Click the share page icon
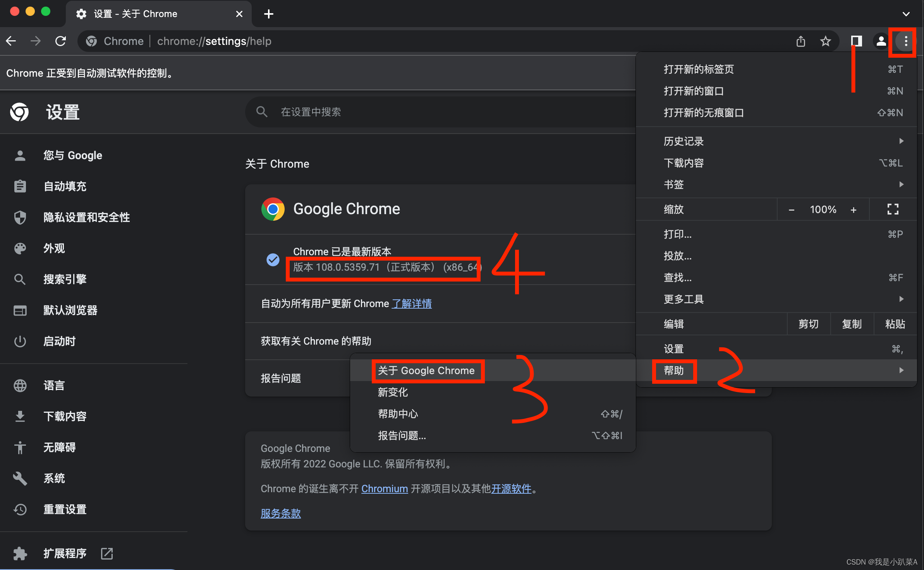Screen dimensions: 924x570 point(801,41)
